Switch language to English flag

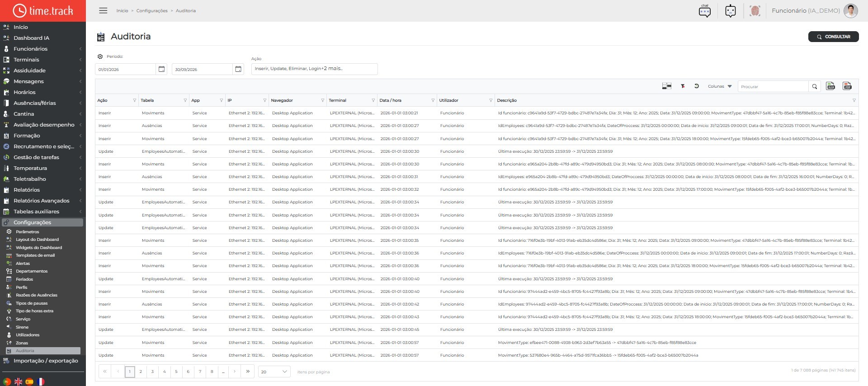click(x=19, y=381)
